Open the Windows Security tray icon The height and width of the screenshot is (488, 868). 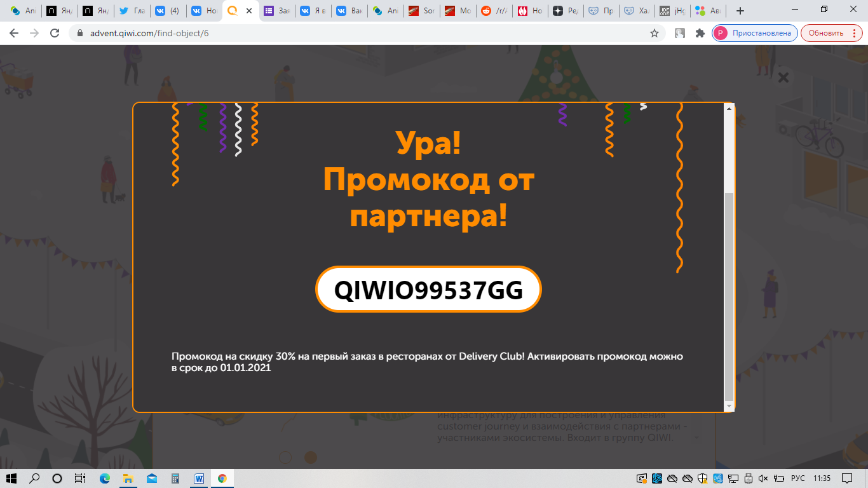coord(702,478)
